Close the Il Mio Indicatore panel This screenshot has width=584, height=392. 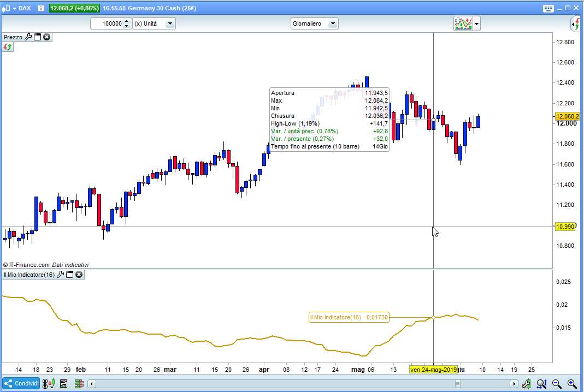pyautogui.click(x=79, y=275)
